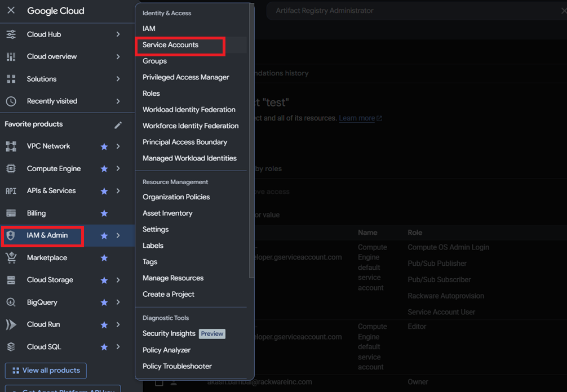Screen dimensions: 567x392
Task: Click the Cloud Hub icon
Action: (x=11, y=34)
